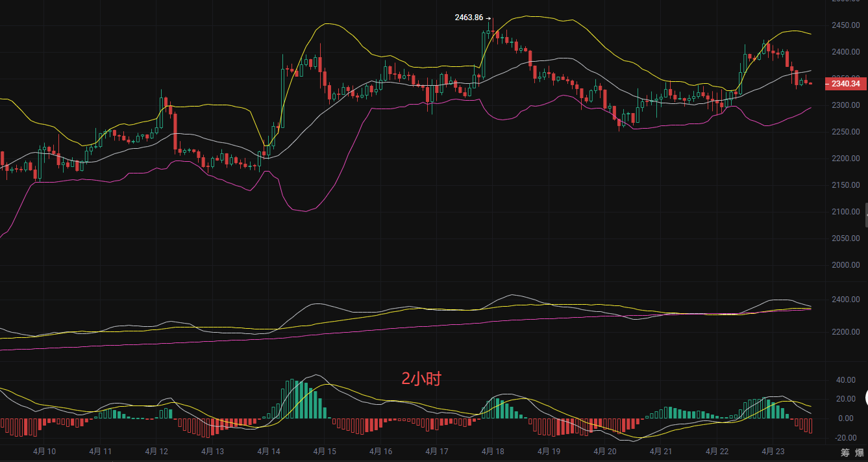The image size is (868, 462).
Task: Select the 4月 23 date on time axis
Action: (773, 451)
